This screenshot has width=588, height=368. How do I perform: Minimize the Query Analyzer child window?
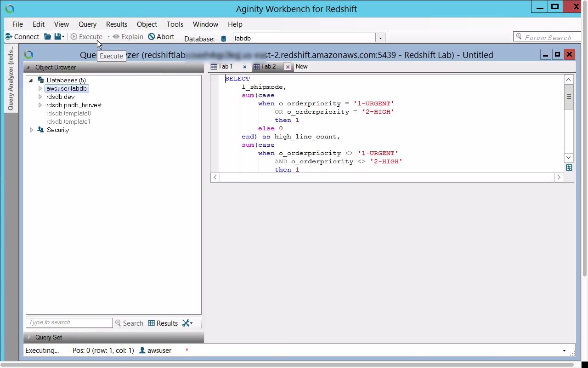point(545,55)
